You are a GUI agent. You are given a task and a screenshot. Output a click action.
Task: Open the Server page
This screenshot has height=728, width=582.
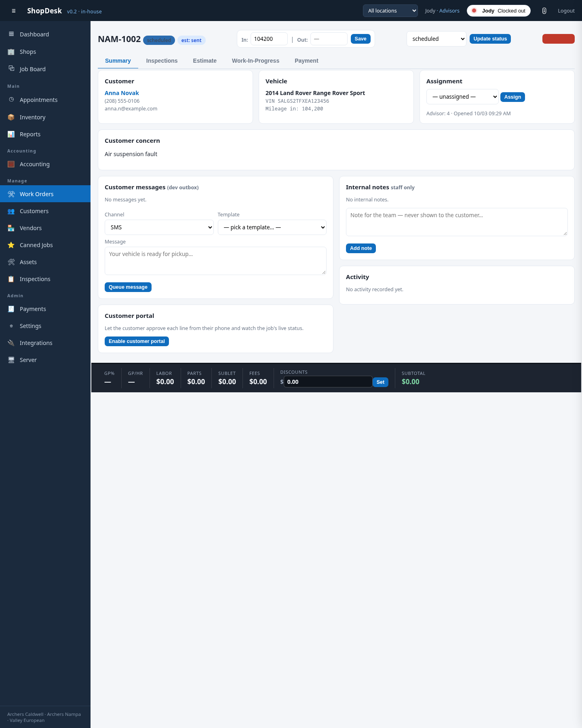[x=45, y=360]
